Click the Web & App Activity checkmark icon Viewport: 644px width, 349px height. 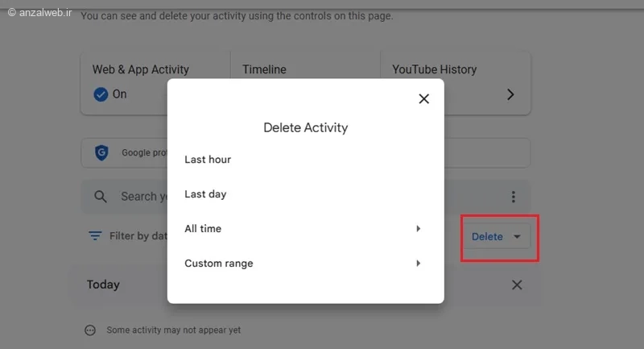coord(101,94)
